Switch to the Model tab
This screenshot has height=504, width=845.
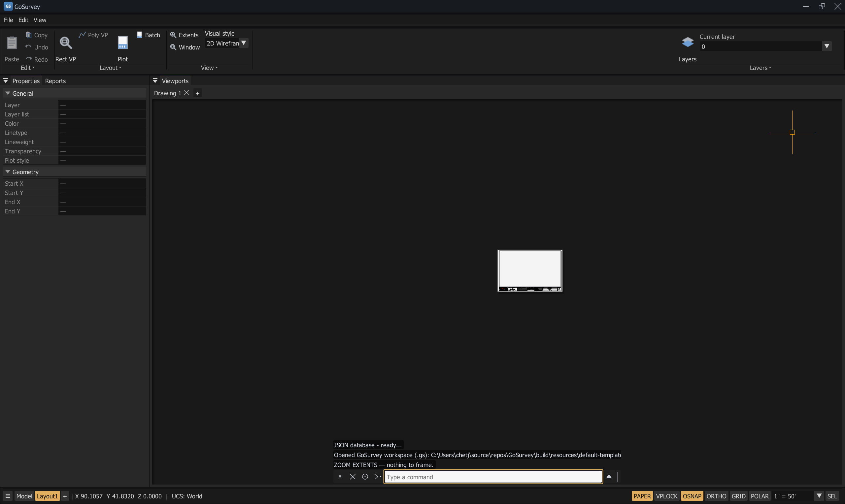(x=24, y=496)
